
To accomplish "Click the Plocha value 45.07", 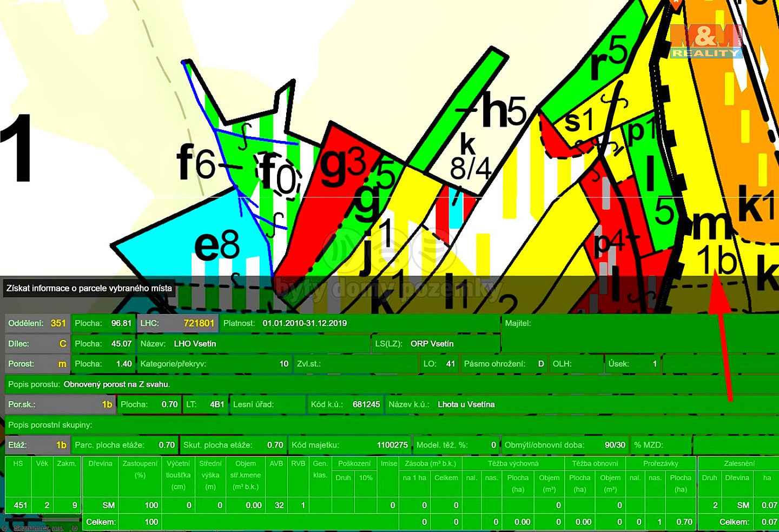I will point(122,344).
